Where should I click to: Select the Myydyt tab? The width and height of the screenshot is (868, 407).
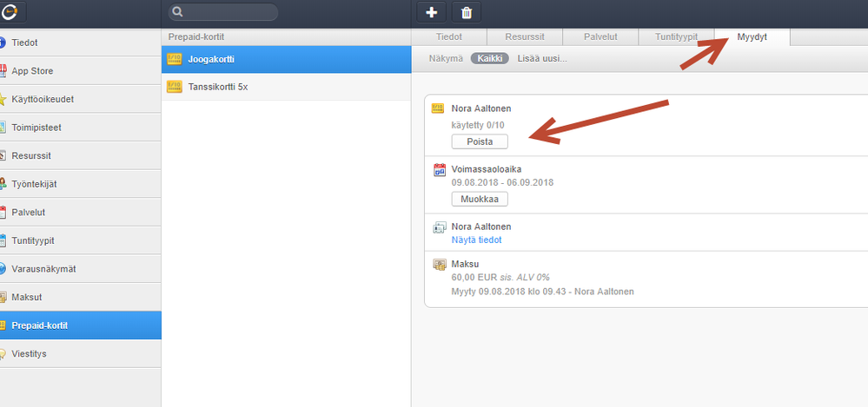click(752, 37)
